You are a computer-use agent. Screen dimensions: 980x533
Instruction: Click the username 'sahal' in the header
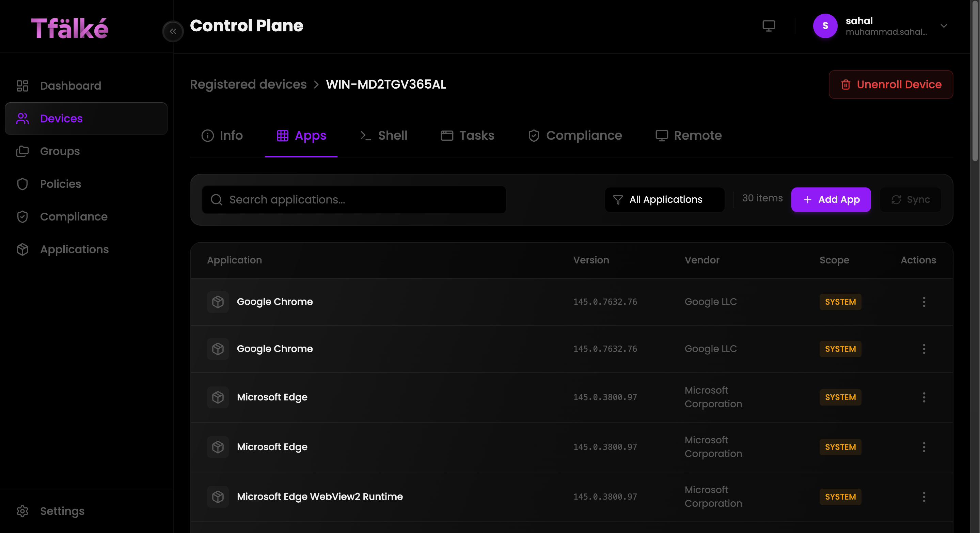pos(859,21)
